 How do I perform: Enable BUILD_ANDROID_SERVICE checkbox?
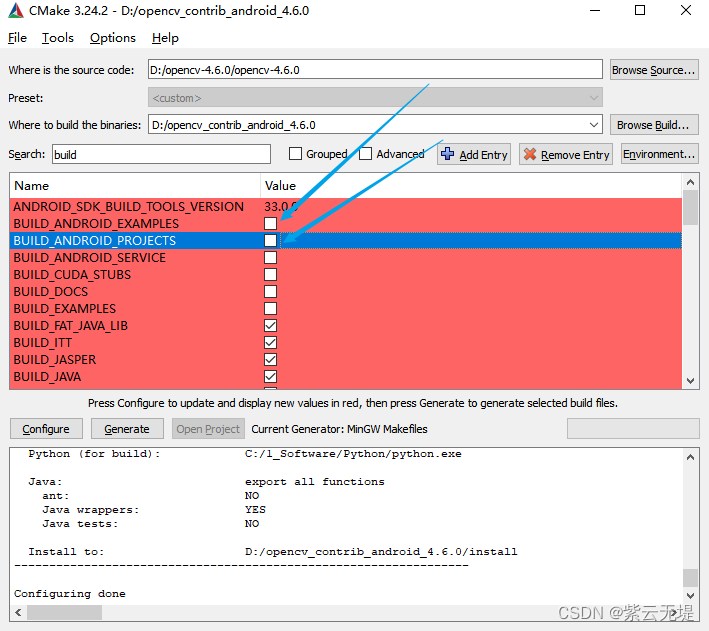[x=270, y=257]
